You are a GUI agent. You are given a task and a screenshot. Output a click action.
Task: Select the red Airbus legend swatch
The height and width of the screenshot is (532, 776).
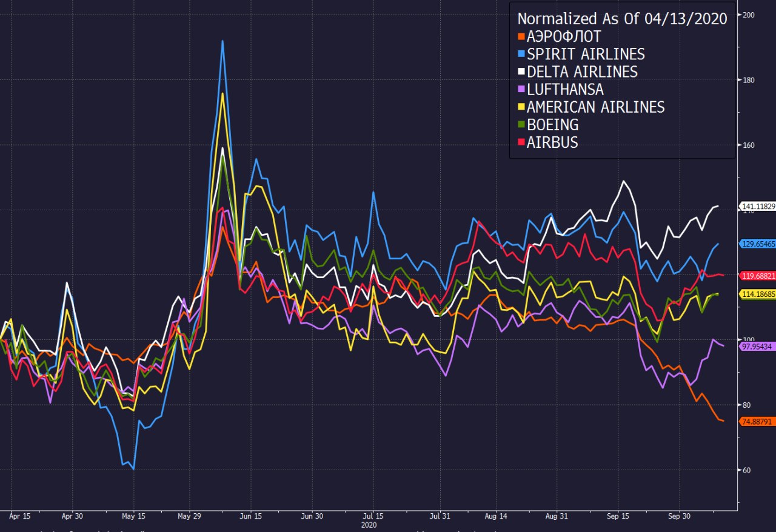coord(521,142)
